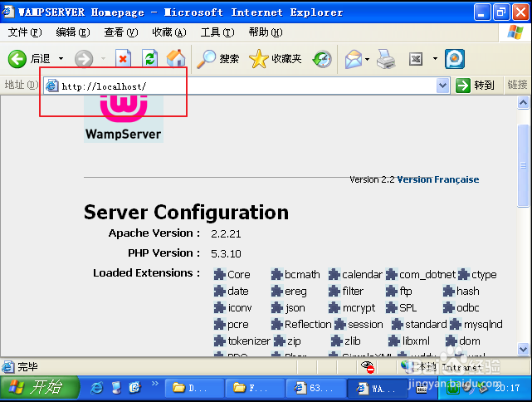Click the green WampServer tray icon
The width and height of the screenshot is (532, 402).
pyautogui.click(x=453, y=388)
